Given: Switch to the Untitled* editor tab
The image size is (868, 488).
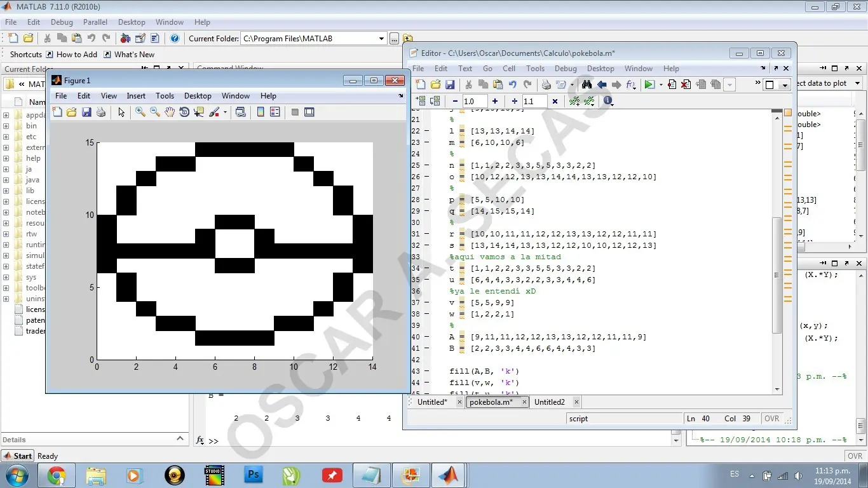Looking at the screenshot, I should 433,402.
